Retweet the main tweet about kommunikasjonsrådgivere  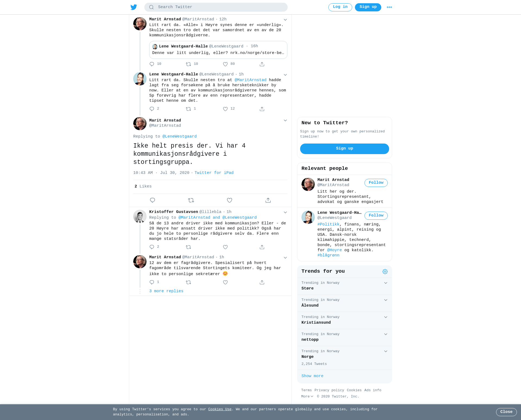click(191, 200)
